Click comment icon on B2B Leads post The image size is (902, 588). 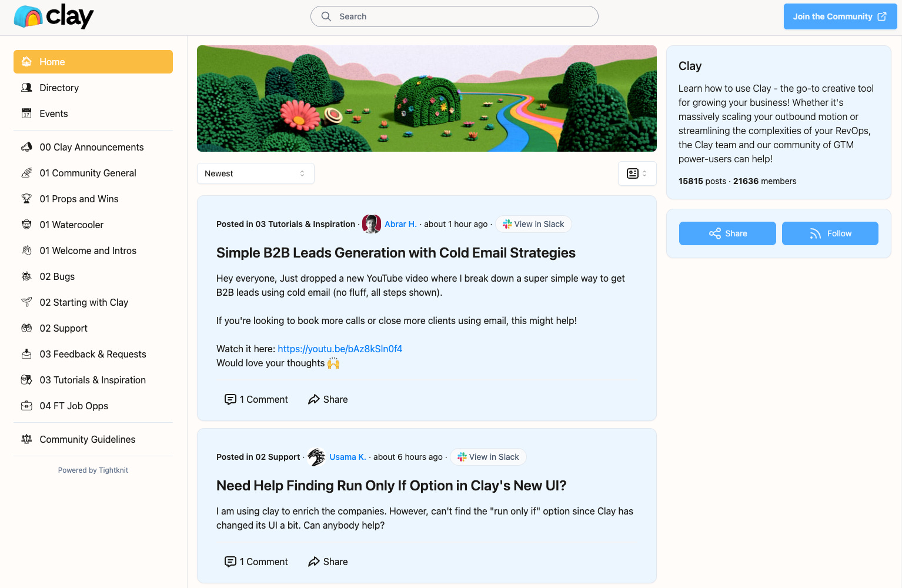230,399
